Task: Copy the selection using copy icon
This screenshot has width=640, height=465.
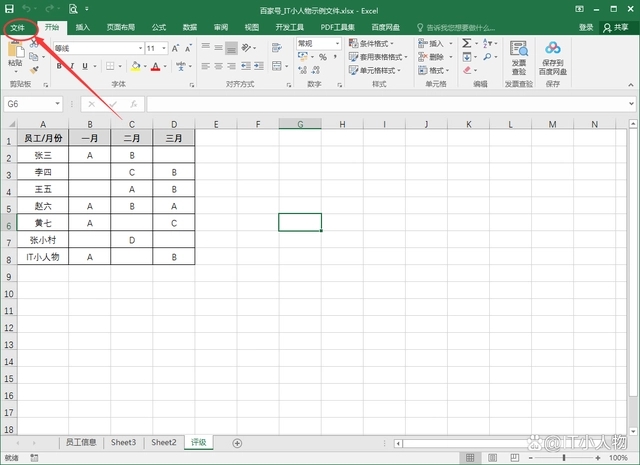Action: [34, 57]
